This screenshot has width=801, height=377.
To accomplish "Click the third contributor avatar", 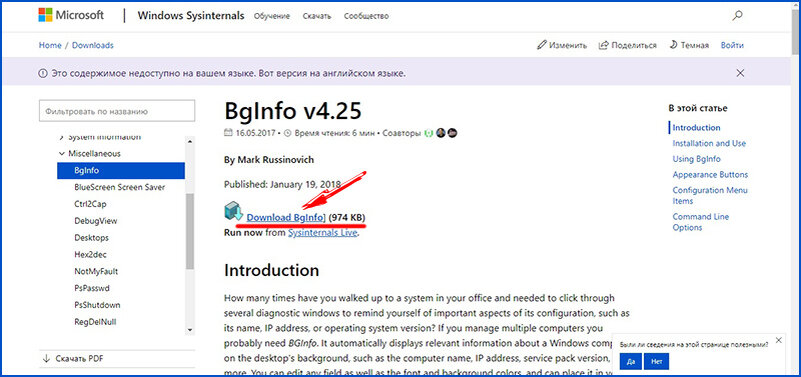I will point(452,133).
